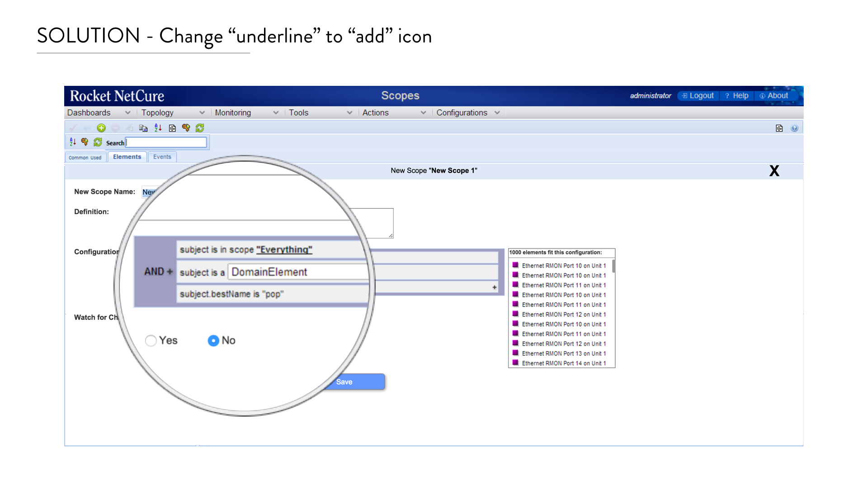Expand the Monitoring menu arrow
Screen dimensions: 868x488
[x=276, y=113]
